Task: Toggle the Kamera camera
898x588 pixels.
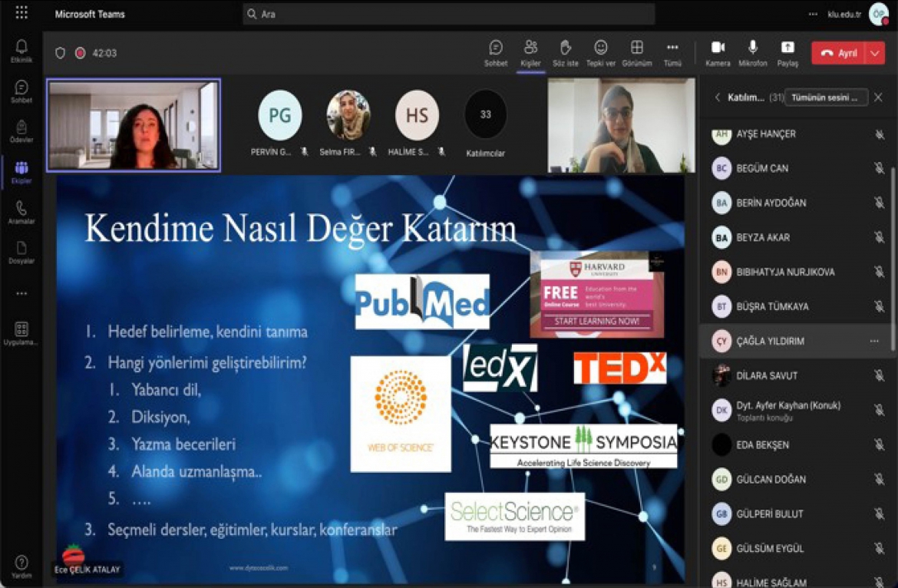Action: coord(718,53)
